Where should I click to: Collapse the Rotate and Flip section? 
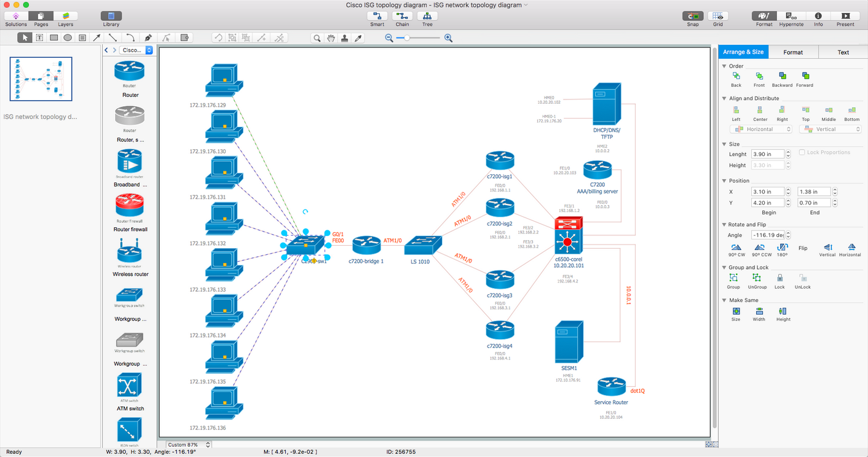pos(725,225)
